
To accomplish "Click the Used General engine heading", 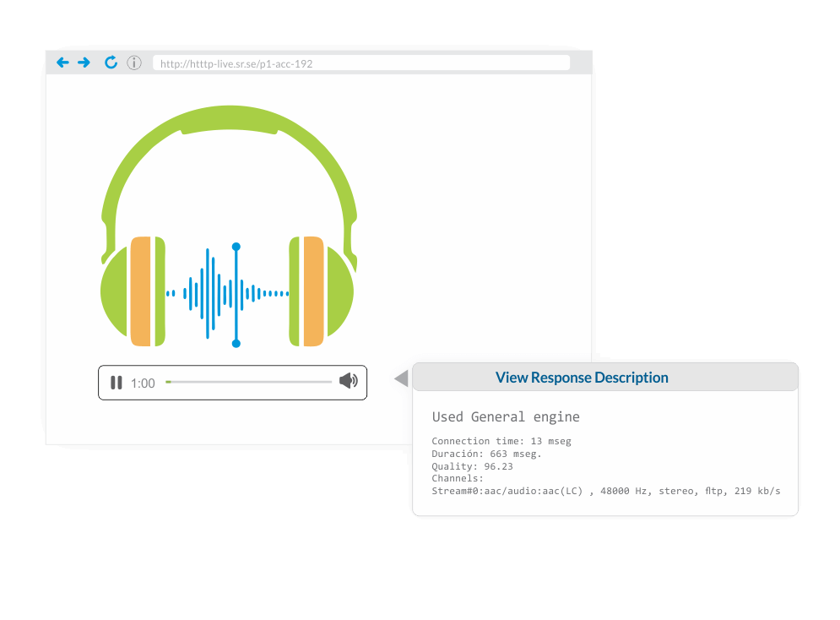I will pyautogui.click(x=505, y=416).
